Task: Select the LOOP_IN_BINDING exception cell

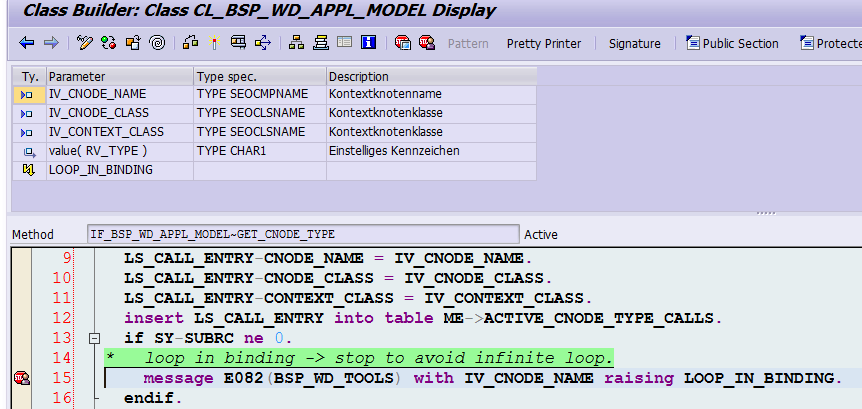Action: 120,170
